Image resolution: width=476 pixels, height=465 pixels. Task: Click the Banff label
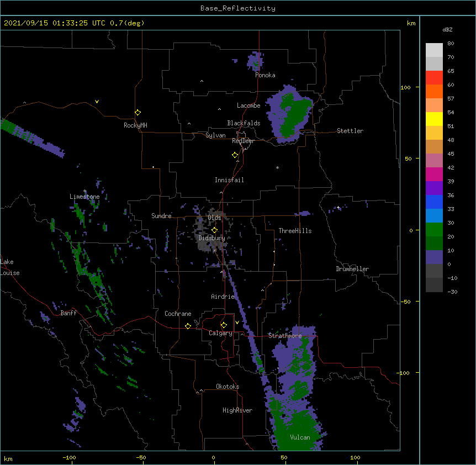68,313
